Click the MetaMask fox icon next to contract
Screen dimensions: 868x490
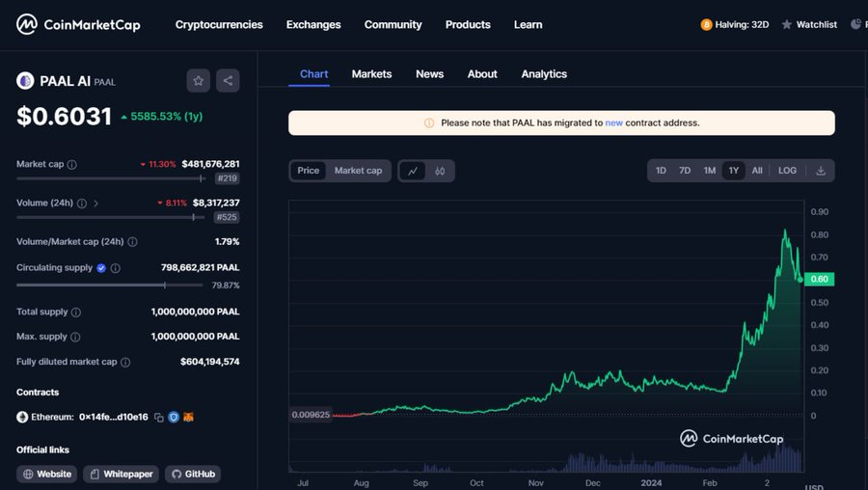[x=189, y=417]
